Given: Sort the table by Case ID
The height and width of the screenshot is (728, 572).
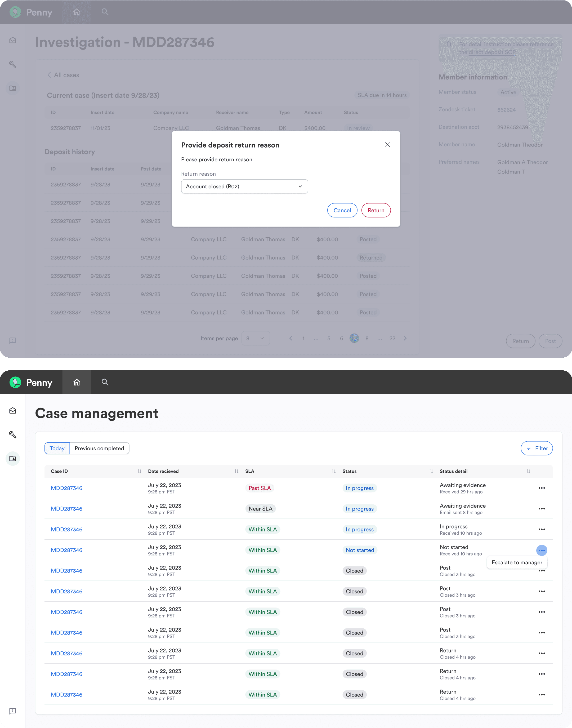Looking at the screenshot, I should pyautogui.click(x=139, y=471).
